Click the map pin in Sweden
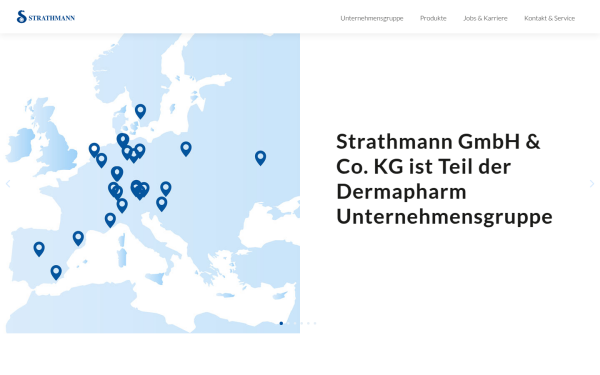Screen dimensions: 600x375 tap(140, 111)
